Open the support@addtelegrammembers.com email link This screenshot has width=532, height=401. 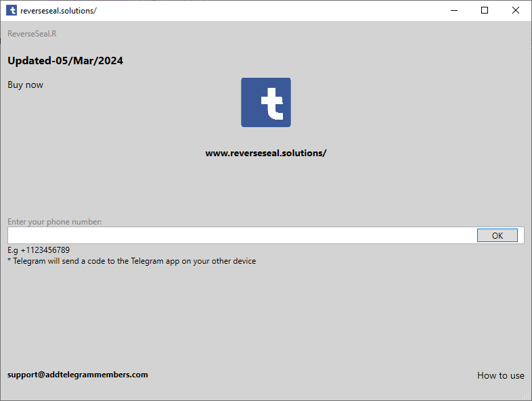tap(78, 375)
